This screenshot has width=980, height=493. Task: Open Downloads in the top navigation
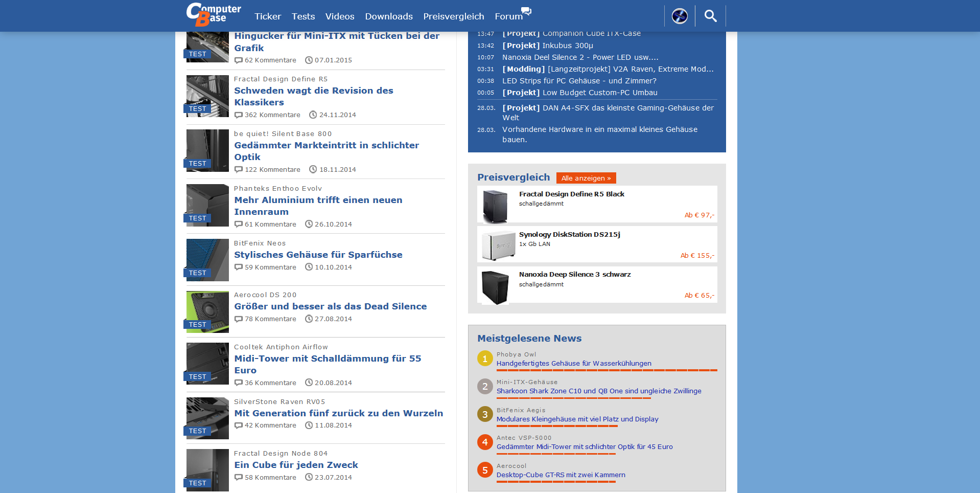click(389, 16)
